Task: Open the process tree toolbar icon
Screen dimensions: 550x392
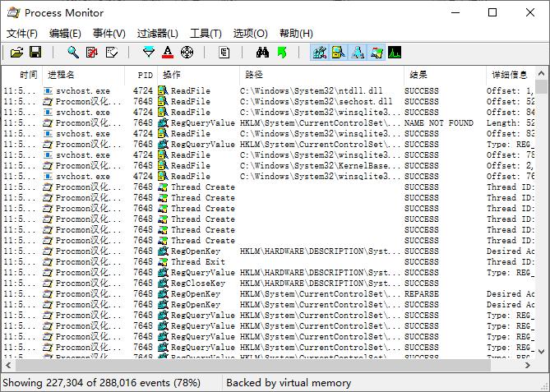Action: point(224,53)
